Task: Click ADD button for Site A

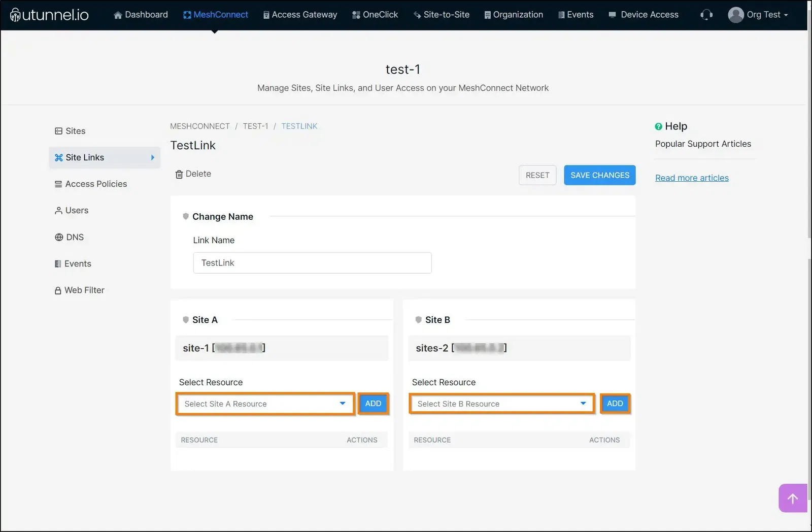Action: [x=373, y=404]
